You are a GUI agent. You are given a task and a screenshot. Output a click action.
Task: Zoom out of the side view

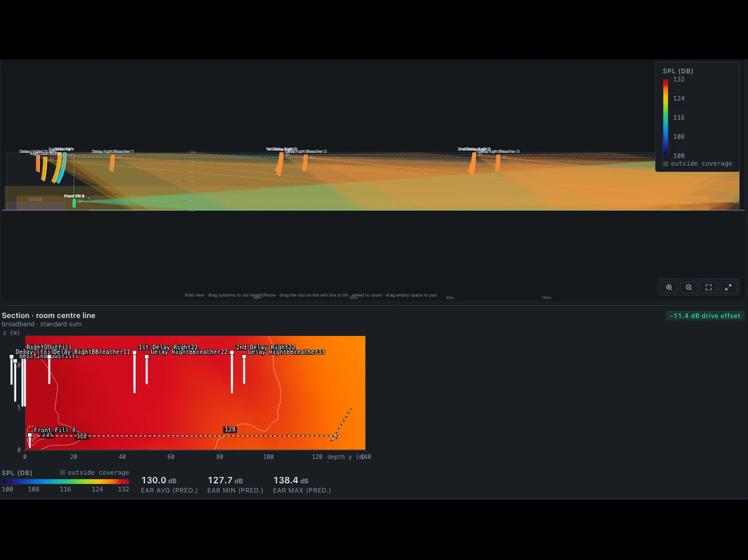(x=689, y=287)
